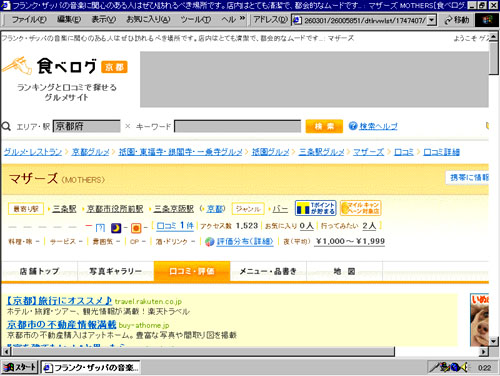
Task: Click the [?] rating help icon
Action: (x=100, y=228)
